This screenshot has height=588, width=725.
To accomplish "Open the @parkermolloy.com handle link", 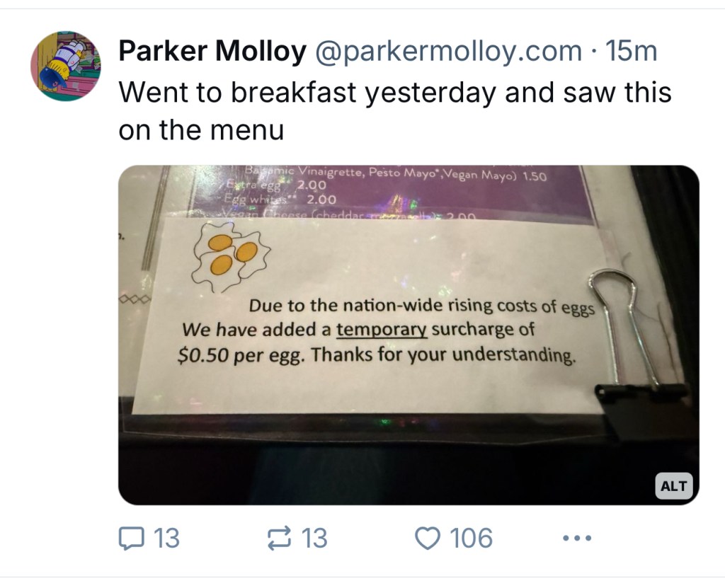I will coord(447,52).
